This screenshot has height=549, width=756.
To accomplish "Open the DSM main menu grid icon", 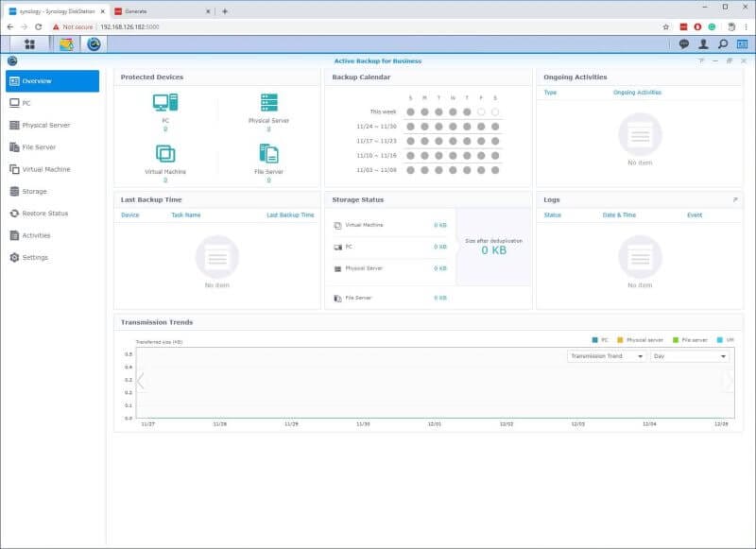I will 30,44.
